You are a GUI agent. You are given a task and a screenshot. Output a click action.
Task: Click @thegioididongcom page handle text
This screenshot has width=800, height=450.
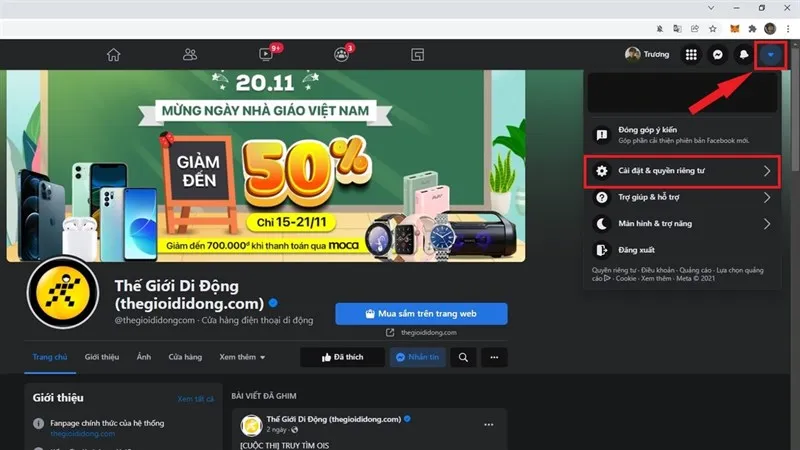coord(155,320)
